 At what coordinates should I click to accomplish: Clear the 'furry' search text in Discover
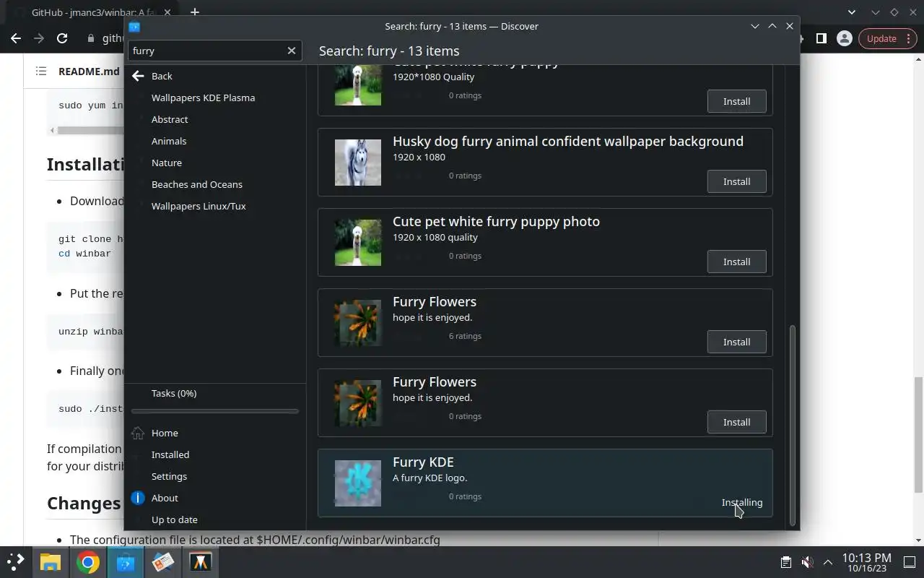tap(292, 51)
